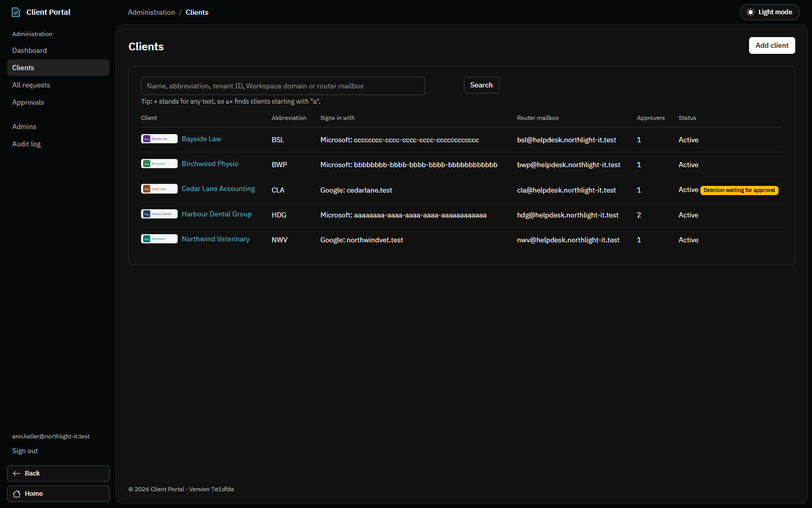This screenshot has height=508, width=812.
Task: Click the 'Abbreviation' column header
Action: pyautogui.click(x=289, y=118)
